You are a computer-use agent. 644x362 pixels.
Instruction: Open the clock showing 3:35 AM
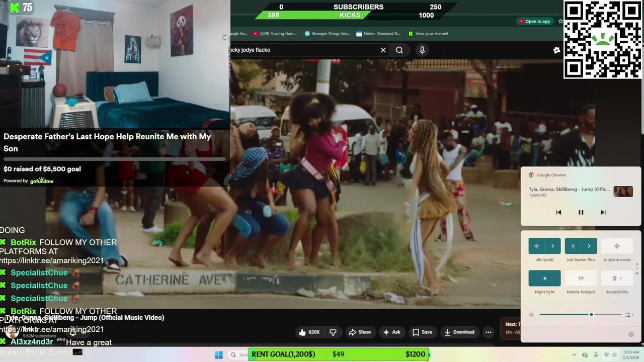pyautogui.click(x=631, y=355)
